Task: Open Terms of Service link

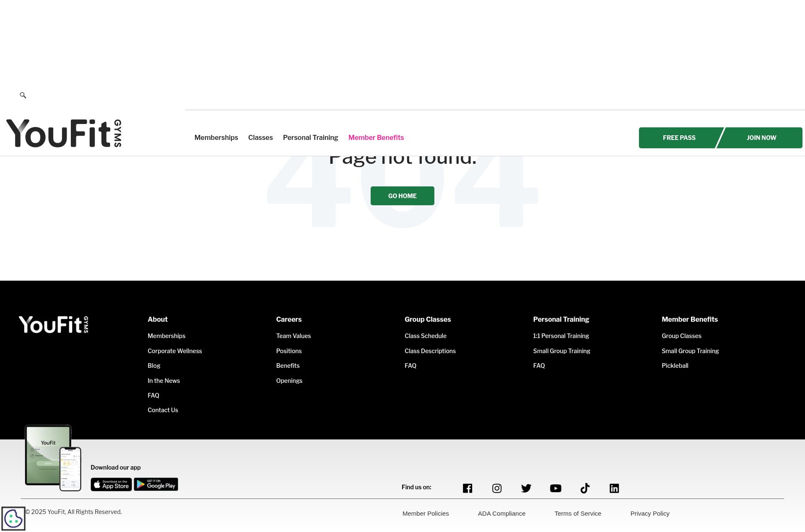Action: (578, 514)
